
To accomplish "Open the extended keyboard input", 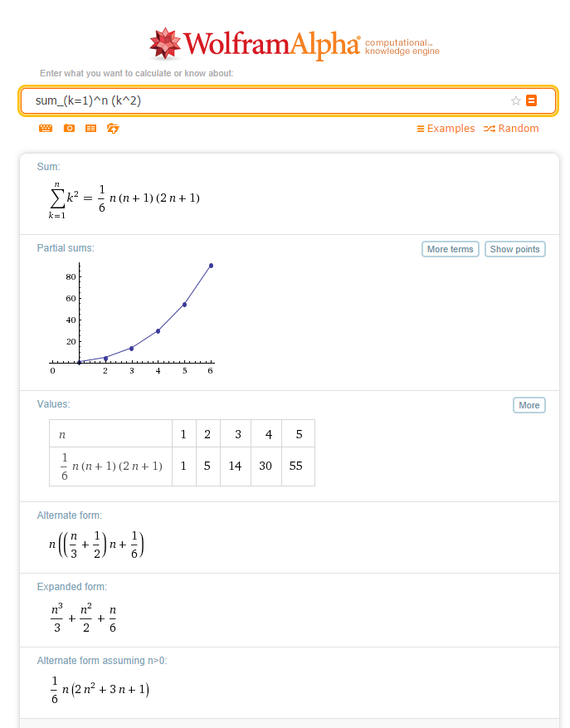I will (46, 129).
